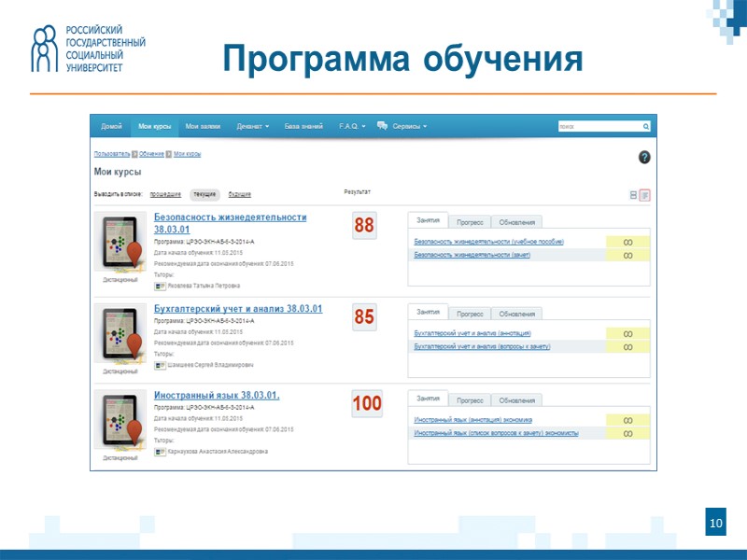Click result score 85
Viewport: 747px width, 560px height.
point(364,316)
